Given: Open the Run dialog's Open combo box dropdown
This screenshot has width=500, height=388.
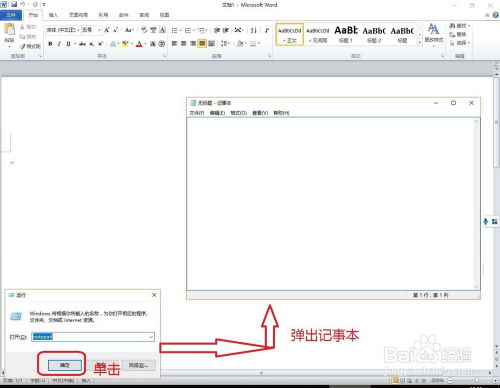Looking at the screenshot, I should (151, 337).
